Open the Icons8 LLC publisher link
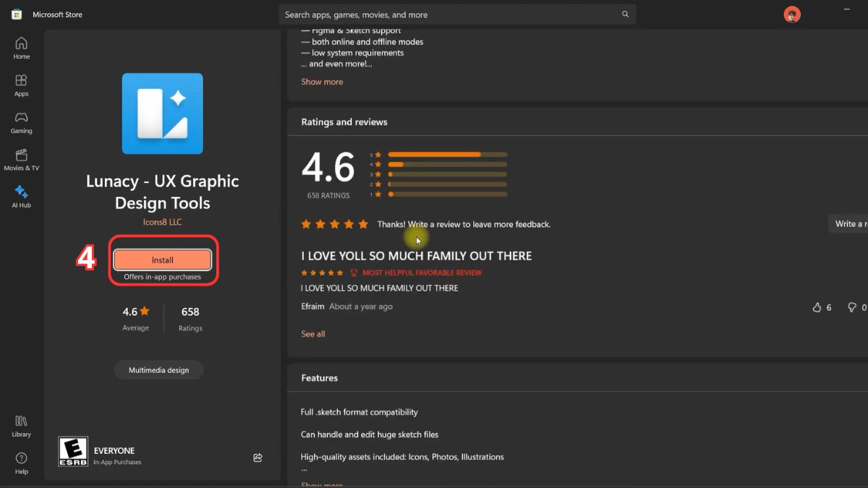868x488 pixels. click(162, 222)
